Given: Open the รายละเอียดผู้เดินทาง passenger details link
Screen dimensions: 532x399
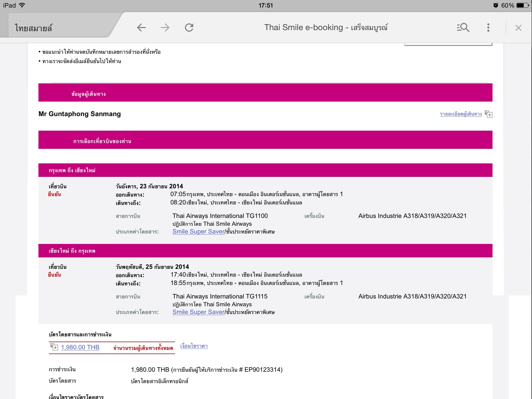Looking at the screenshot, I should pos(461,114).
